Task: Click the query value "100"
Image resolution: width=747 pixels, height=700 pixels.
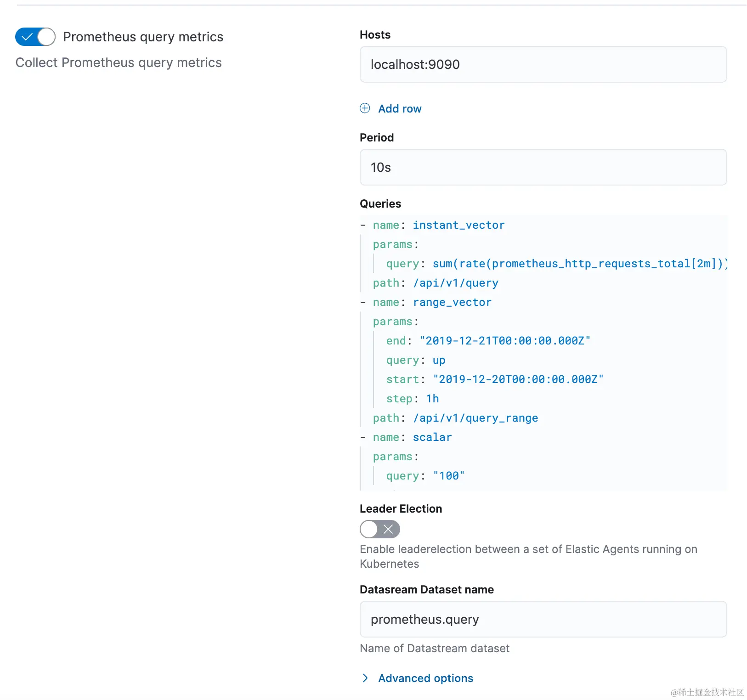Action: pyautogui.click(x=449, y=476)
